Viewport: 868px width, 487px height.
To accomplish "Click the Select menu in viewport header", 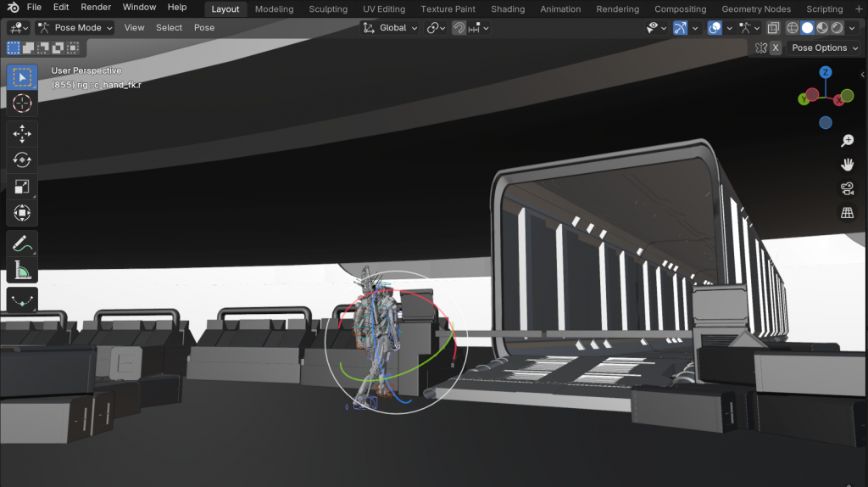I will pos(169,28).
